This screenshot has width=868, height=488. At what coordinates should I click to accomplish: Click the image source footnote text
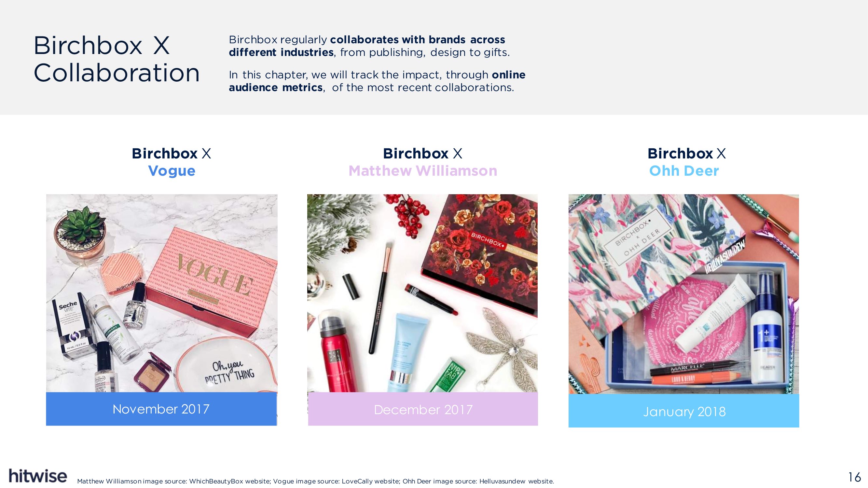[x=315, y=481]
